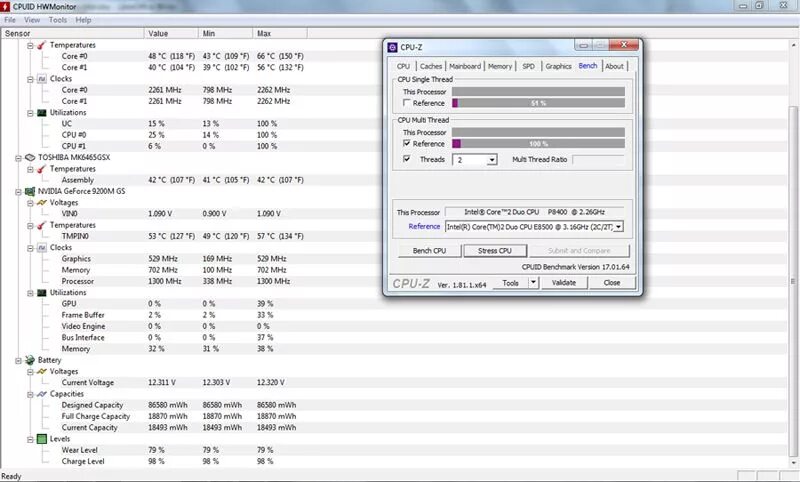800x482 pixels.
Task: Click the thermometer icon beside CPU Temperatures
Action: click(x=42, y=45)
